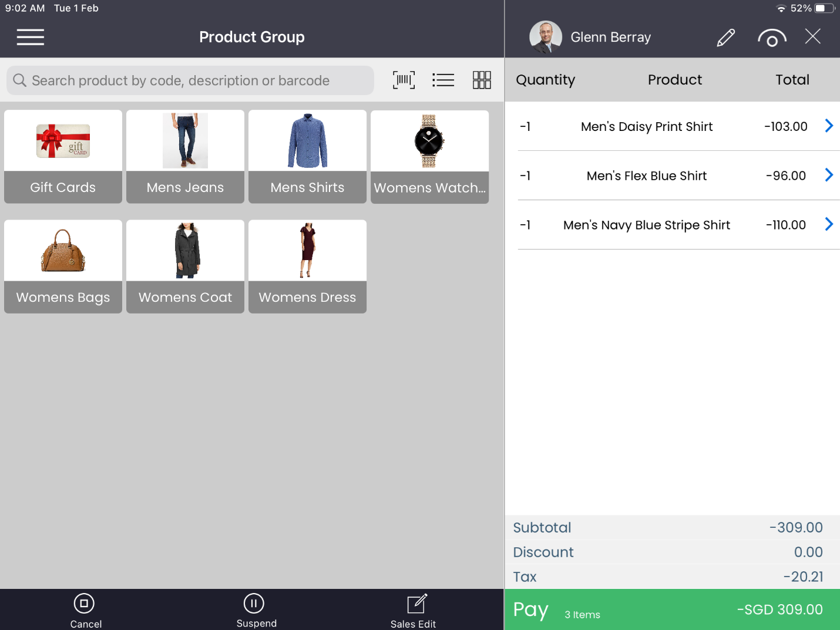Expand details for Men's Navy Blue Stripe Shirt
Viewport: 840px width, 630px height.
click(829, 224)
